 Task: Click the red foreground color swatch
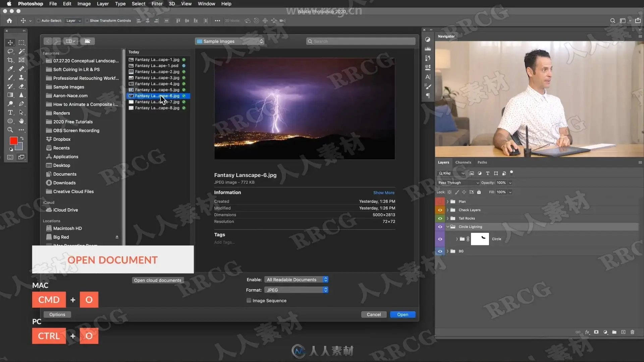pyautogui.click(x=13, y=141)
